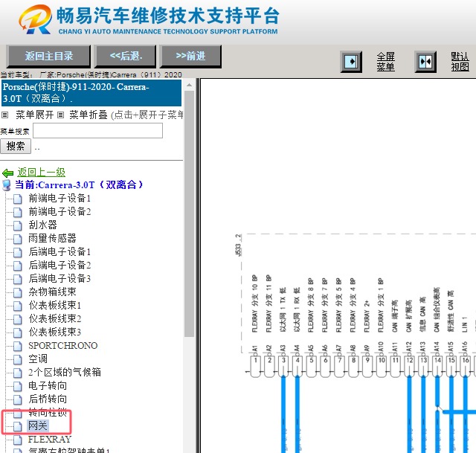Open the FLEXRAY tree entry
The height and width of the screenshot is (453, 476).
click(x=50, y=440)
